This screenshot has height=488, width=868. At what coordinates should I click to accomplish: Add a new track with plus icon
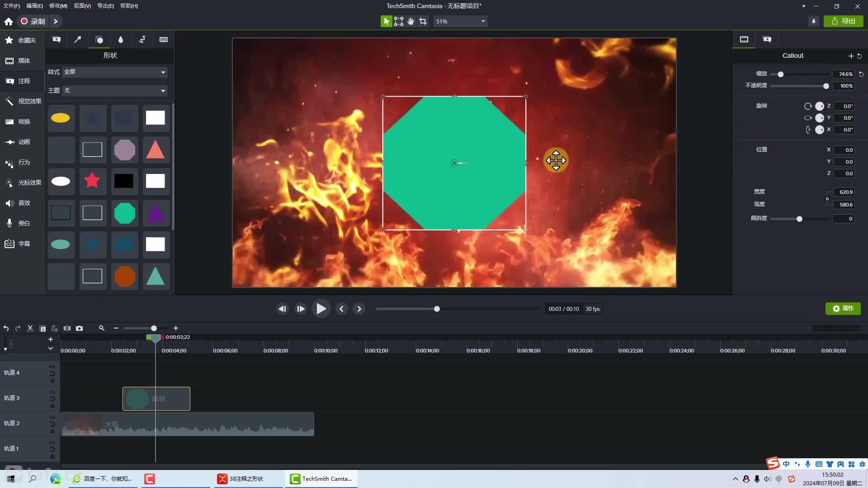coord(51,339)
